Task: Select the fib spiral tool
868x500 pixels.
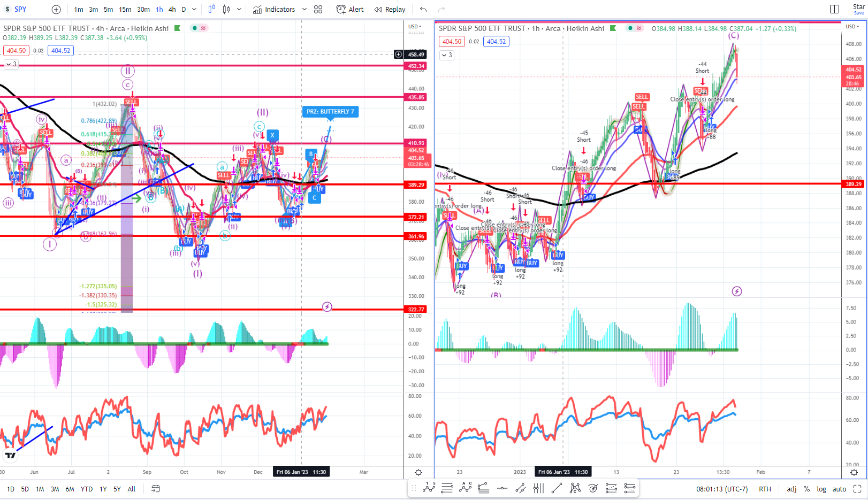Action: (593, 488)
